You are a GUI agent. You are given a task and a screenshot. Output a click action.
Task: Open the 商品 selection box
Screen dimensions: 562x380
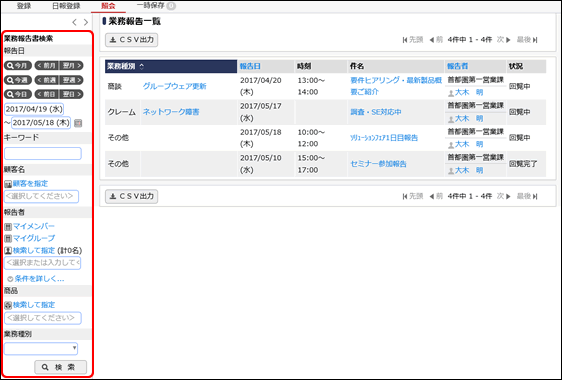[x=43, y=318]
